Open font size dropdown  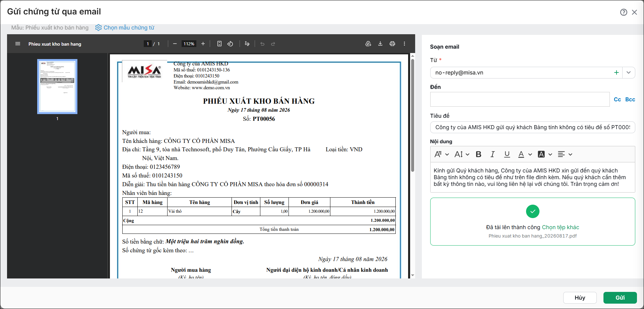[x=462, y=154]
